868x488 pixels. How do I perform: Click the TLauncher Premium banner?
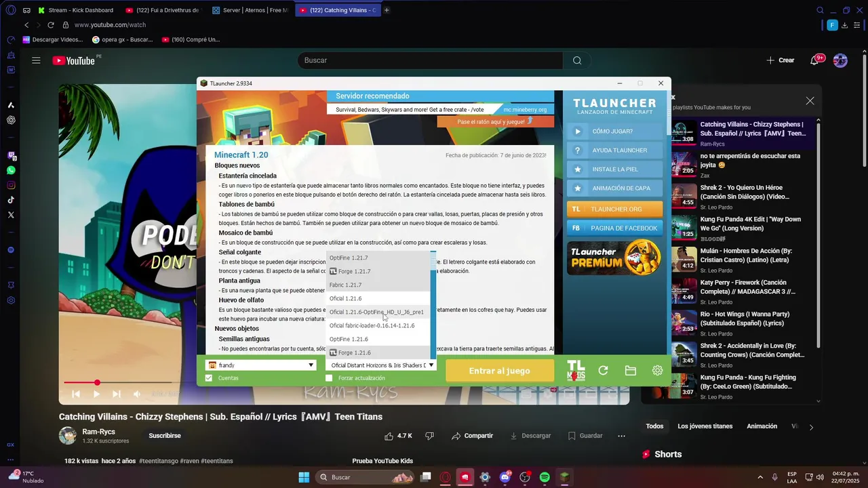click(x=614, y=257)
